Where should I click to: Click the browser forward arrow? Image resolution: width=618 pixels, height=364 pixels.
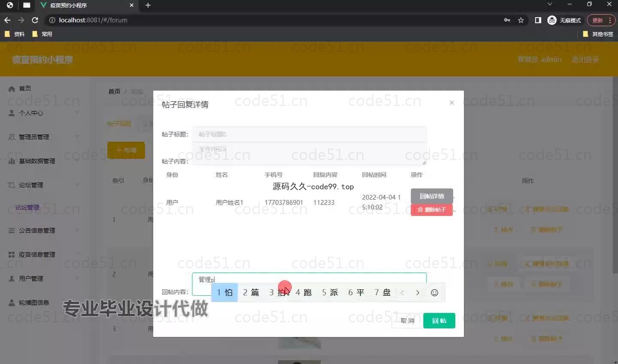tap(21, 20)
